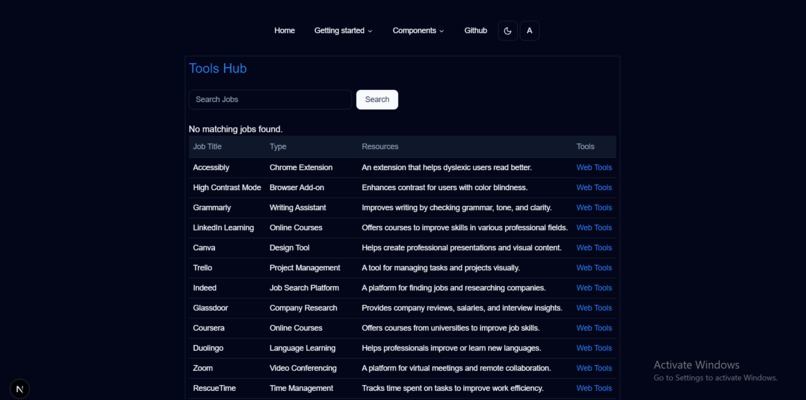The height and width of the screenshot is (400, 806).
Task: Click the "A" font size button
Action: click(x=529, y=31)
